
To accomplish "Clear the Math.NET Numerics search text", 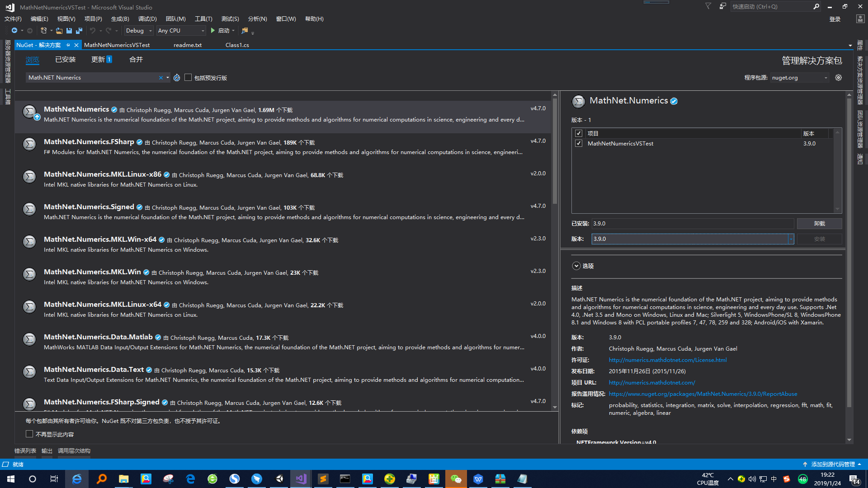I will click(x=160, y=78).
